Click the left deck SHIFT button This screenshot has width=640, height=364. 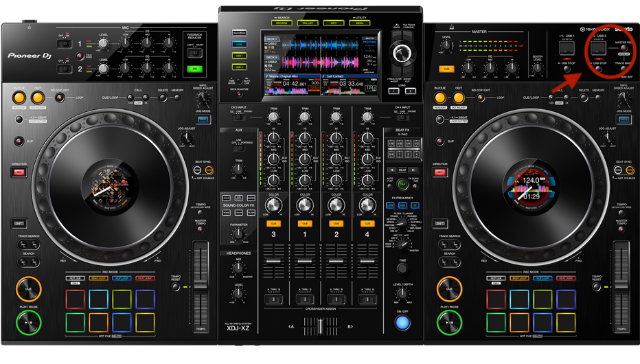(19, 223)
